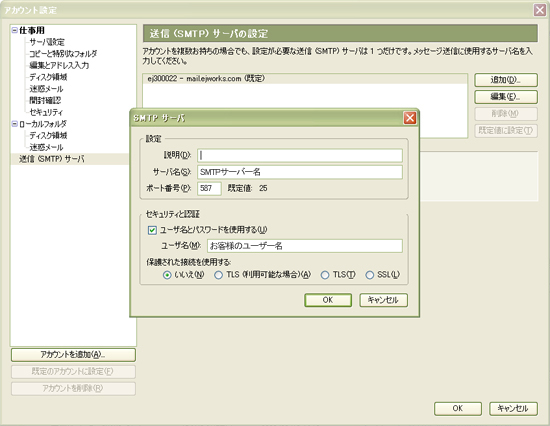The height and width of the screenshot is (426, 550).
Task: Close the SMTP サーバ dialog with red X
Action: [409, 118]
